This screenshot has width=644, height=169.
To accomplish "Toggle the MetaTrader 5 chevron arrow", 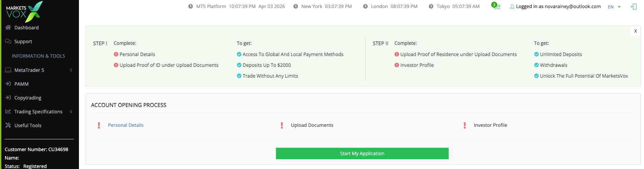I will click(x=71, y=70).
